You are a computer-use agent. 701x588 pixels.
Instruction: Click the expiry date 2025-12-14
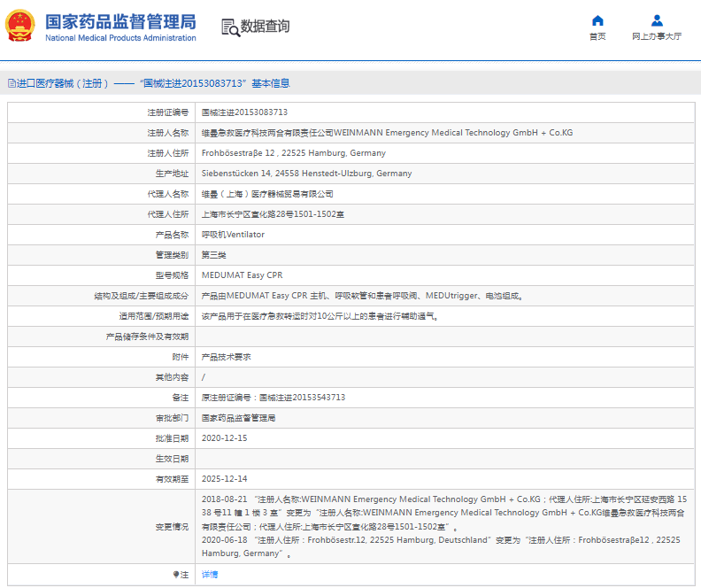point(225,479)
